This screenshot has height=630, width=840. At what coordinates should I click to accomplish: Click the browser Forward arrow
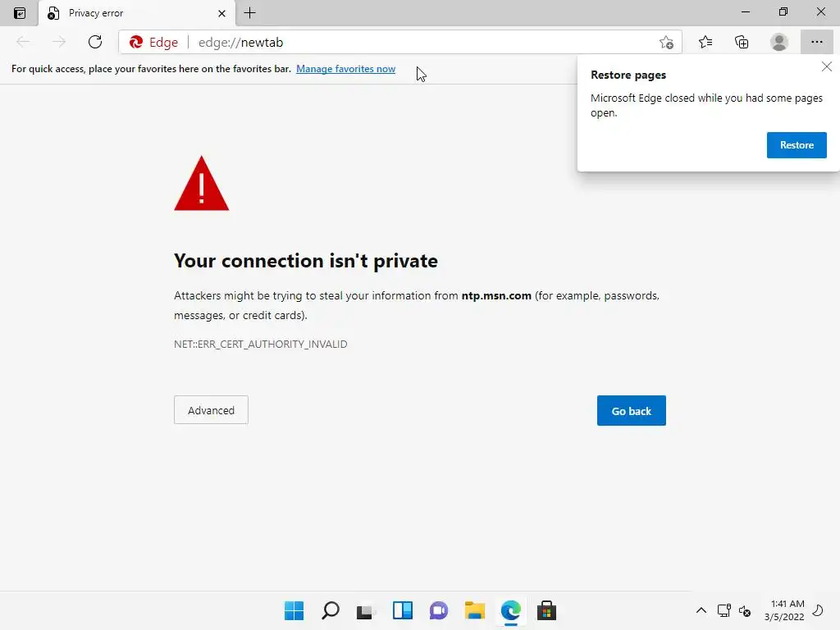click(59, 42)
